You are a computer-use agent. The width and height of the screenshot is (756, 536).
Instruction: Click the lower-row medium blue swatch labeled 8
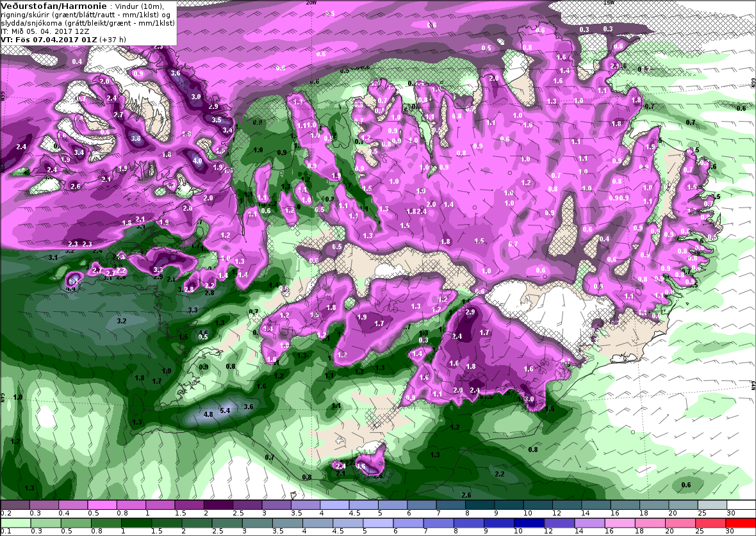click(468, 523)
